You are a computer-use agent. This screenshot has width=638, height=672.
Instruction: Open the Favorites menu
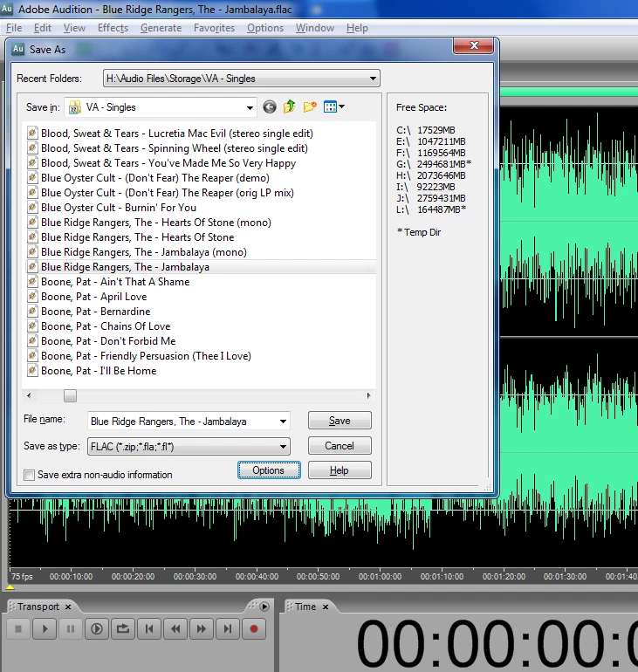point(214,28)
